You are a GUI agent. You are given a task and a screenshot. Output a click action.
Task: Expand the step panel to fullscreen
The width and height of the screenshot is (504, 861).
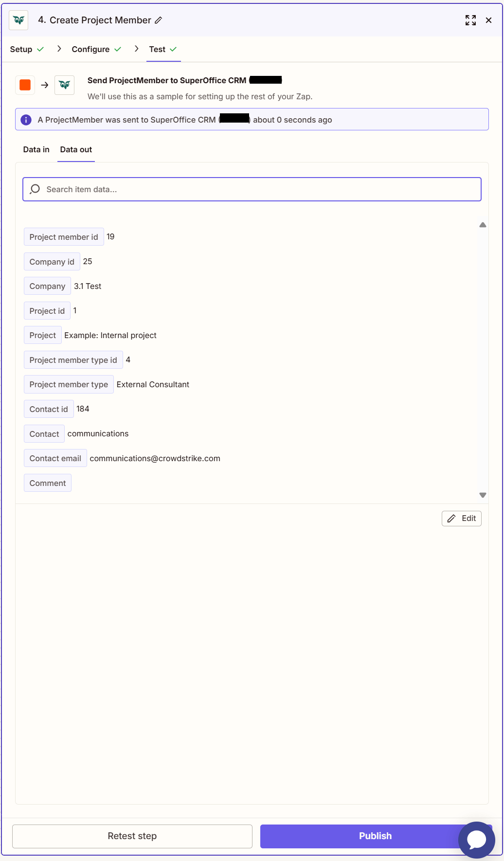point(470,20)
